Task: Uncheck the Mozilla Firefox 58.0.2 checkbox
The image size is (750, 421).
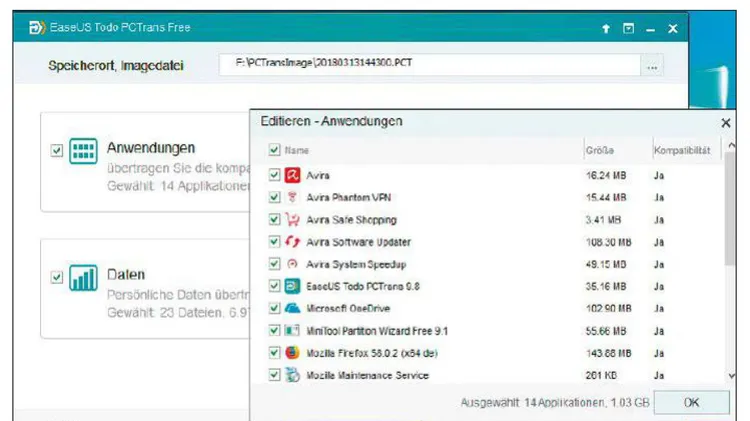Action: point(274,353)
